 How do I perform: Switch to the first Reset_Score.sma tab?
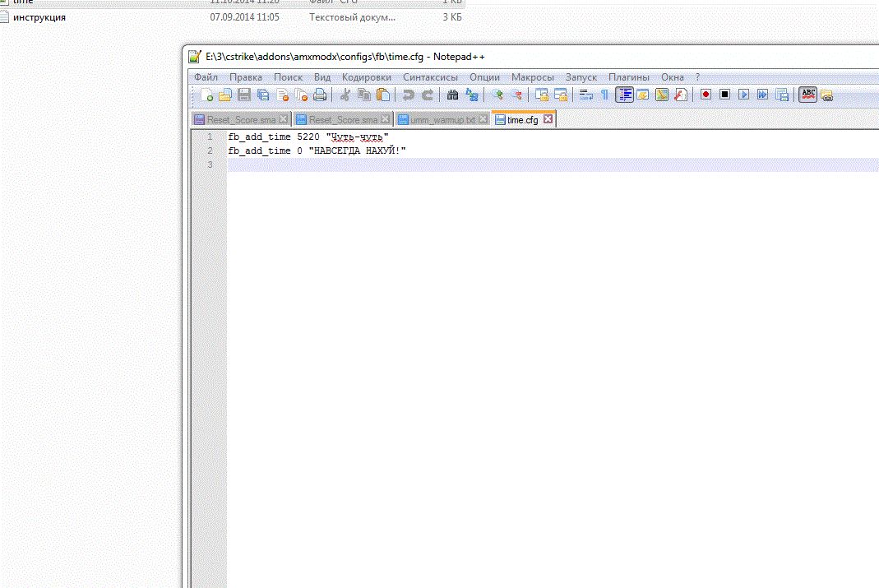click(241, 119)
